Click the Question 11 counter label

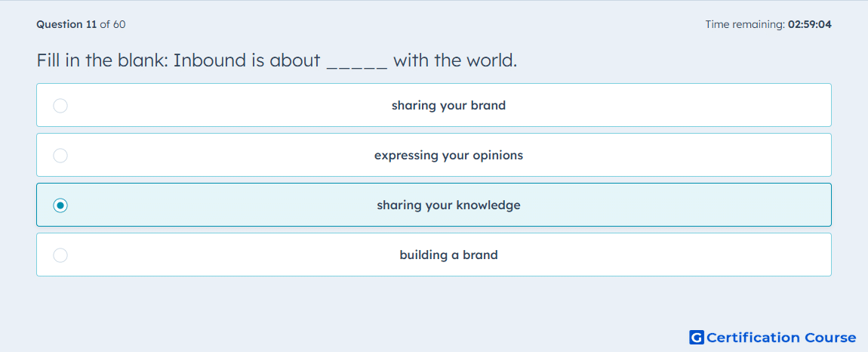point(66,24)
